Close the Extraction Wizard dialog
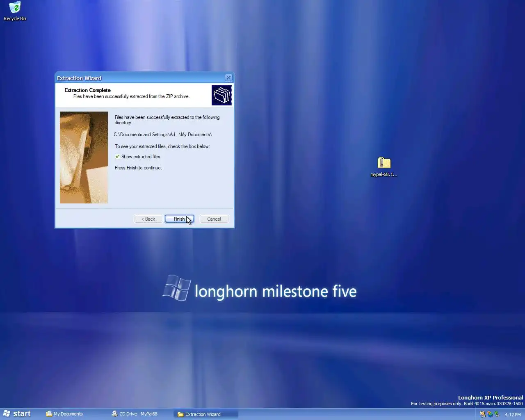Viewport: 525px width, 420px height. 228,78
